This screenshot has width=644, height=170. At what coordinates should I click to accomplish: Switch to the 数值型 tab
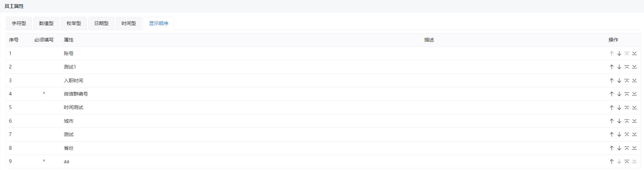(46, 23)
